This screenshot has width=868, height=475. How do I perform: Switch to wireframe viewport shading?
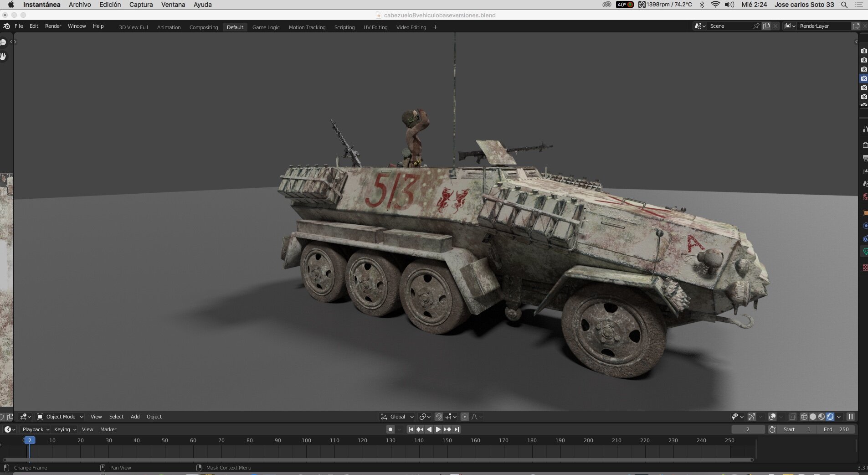pos(804,417)
